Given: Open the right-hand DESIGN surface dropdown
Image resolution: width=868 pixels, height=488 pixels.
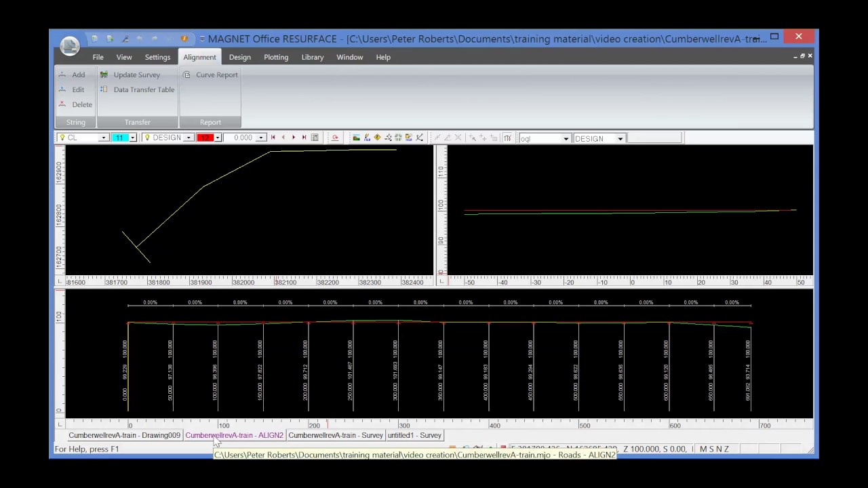Looking at the screenshot, I should pos(620,138).
